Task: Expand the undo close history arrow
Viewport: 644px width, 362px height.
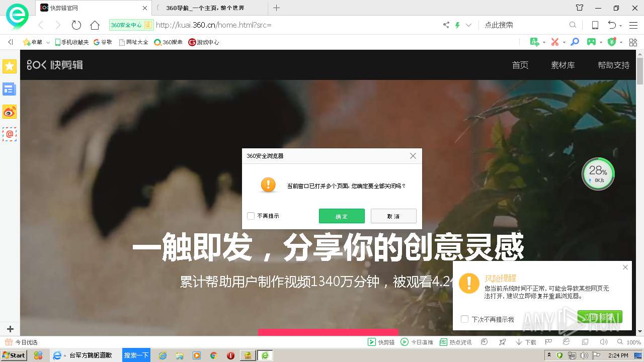Action: [621, 25]
